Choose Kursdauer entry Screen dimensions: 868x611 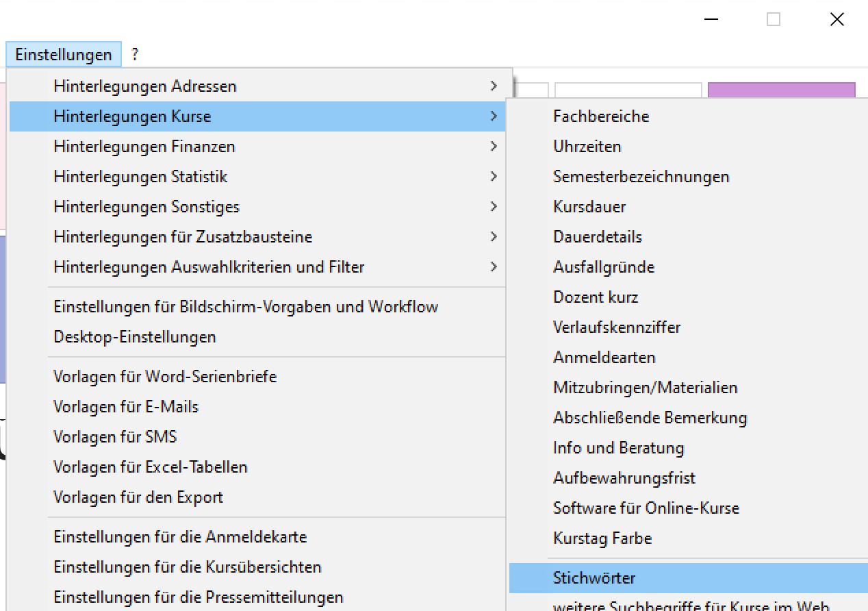(x=689, y=207)
